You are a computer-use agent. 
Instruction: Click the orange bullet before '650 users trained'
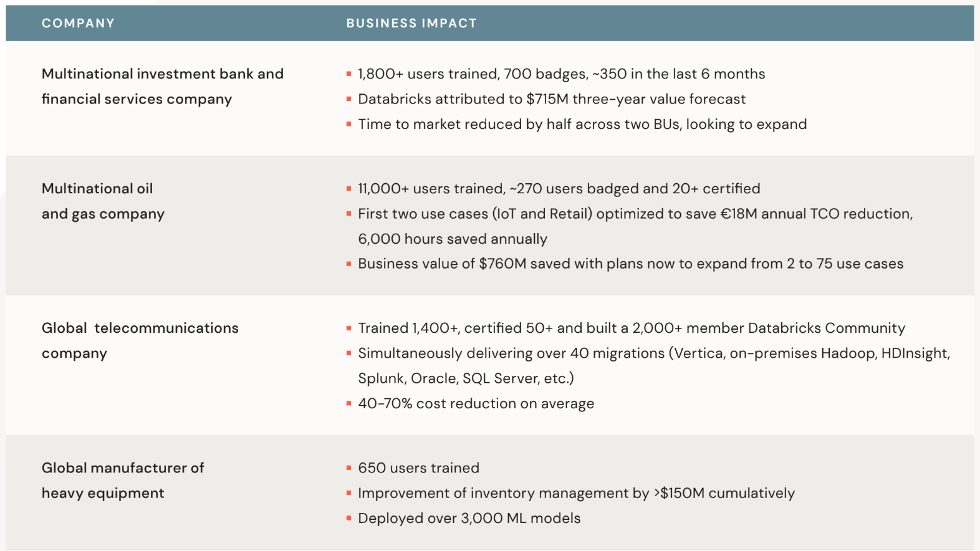click(x=349, y=468)
